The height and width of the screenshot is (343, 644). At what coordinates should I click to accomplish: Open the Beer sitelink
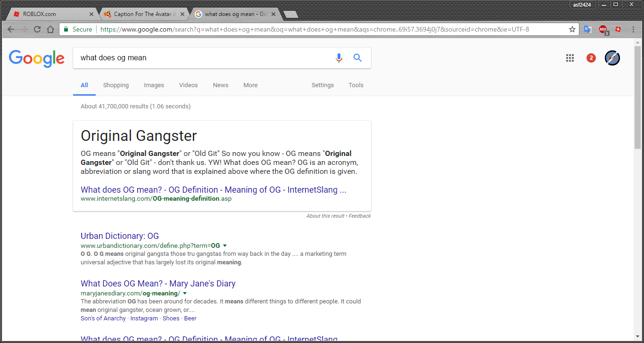pos(190,318)
